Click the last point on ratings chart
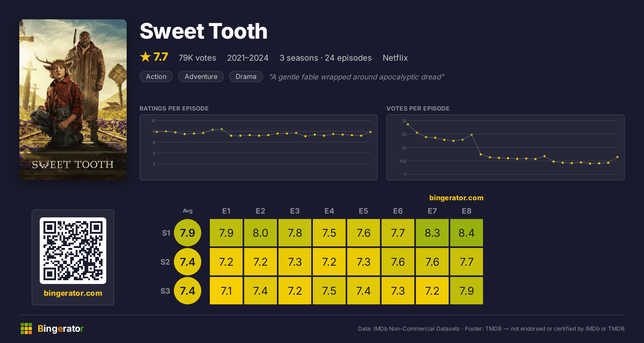This screenshot has width=644, height=343. (371, 132)
